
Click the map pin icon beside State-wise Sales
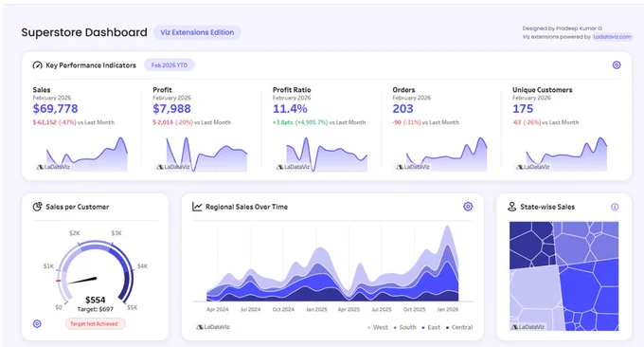[511, 207]
